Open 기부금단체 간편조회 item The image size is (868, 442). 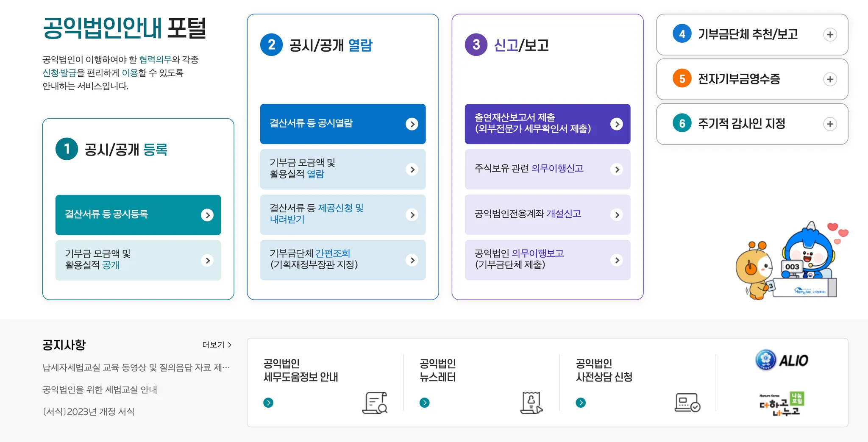(342, 260)
